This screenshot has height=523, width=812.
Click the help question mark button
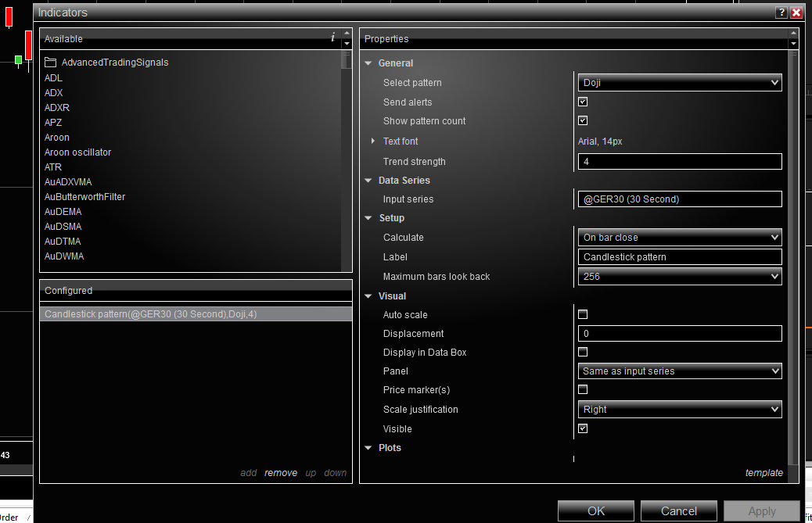click(781, 13)
